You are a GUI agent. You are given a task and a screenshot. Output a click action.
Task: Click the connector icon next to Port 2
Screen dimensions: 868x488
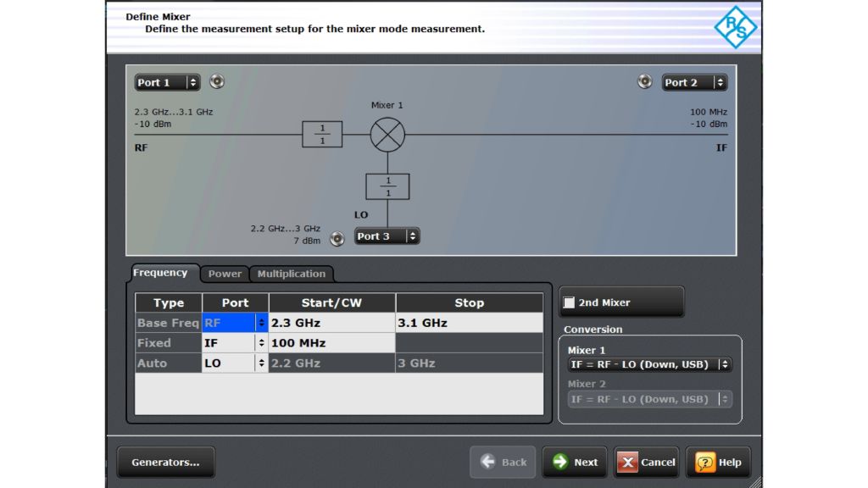[643, 81]
